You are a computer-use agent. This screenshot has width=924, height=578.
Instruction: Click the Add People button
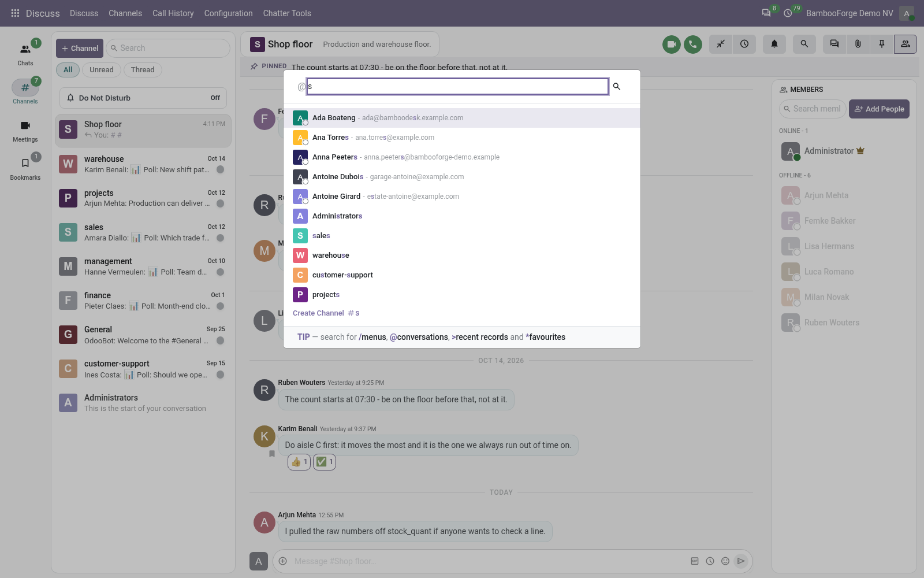[879, 109]
